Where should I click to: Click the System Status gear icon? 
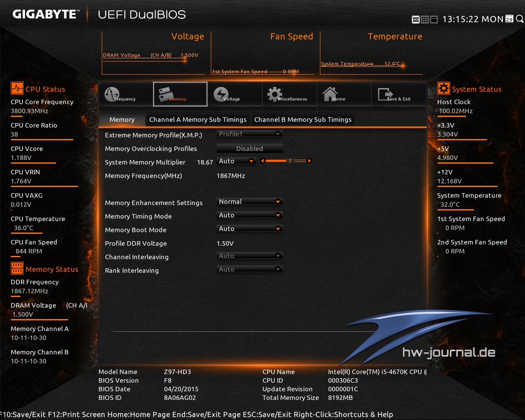443,88
